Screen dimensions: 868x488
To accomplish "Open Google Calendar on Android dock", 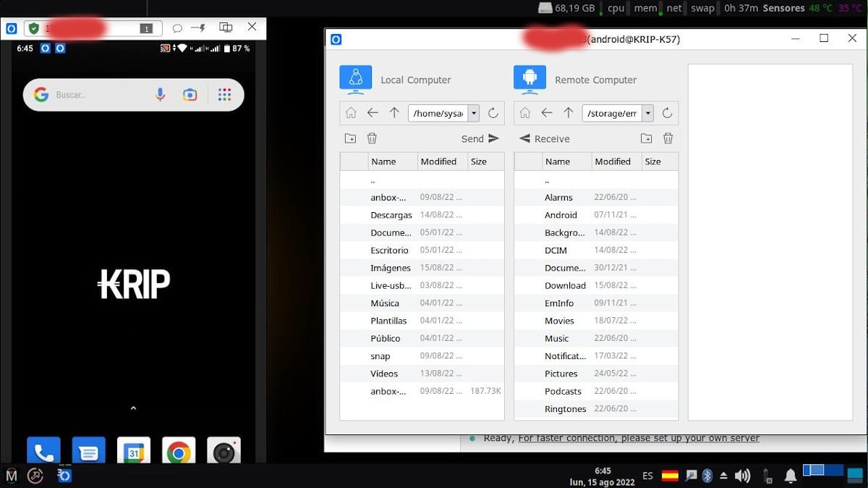I will click(x=134, y=450).
